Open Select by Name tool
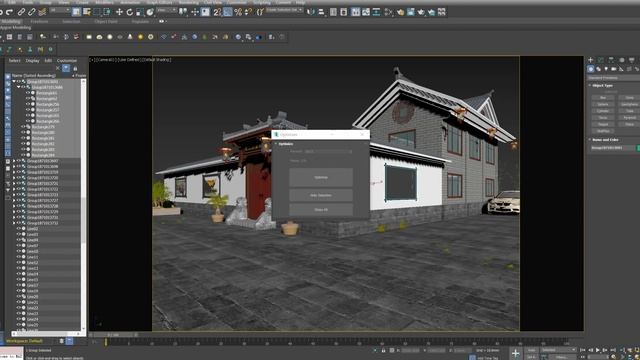The image size is (640, 360). [87, 12]
